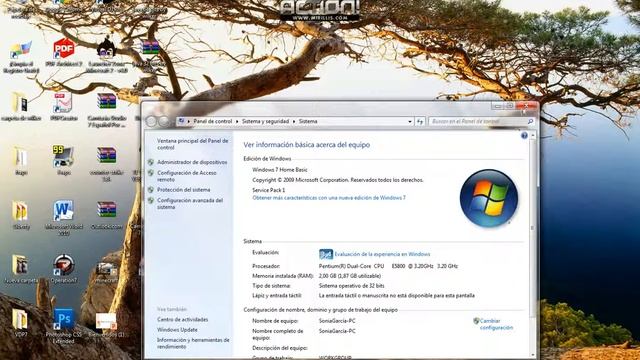This screenshot has width=640, height=360.
Task: Open Windows Update link
Action: pyautogui.click(x=177, y=330)
